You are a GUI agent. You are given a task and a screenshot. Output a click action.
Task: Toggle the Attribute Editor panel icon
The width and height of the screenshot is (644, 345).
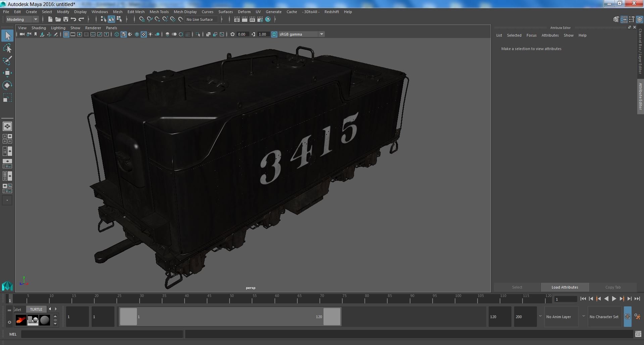624,19
